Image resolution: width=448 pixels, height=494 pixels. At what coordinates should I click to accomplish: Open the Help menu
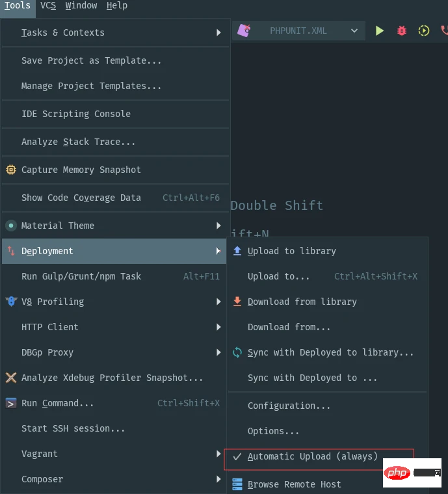coord(117,6)
